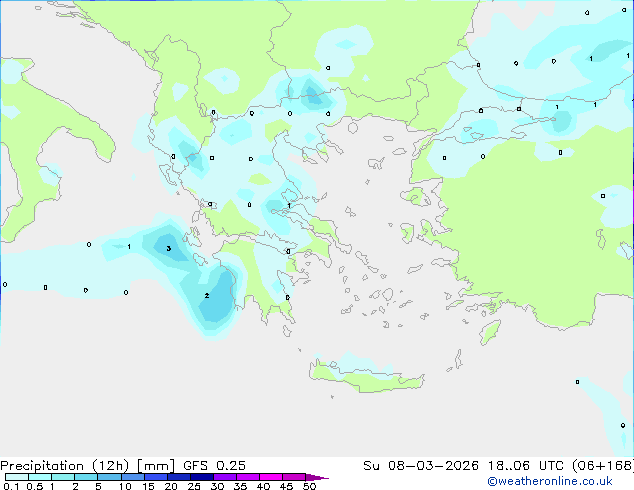Screen dimensions: 634x490
Task: Click the legend tick label '10'
Action: point(125,486)
